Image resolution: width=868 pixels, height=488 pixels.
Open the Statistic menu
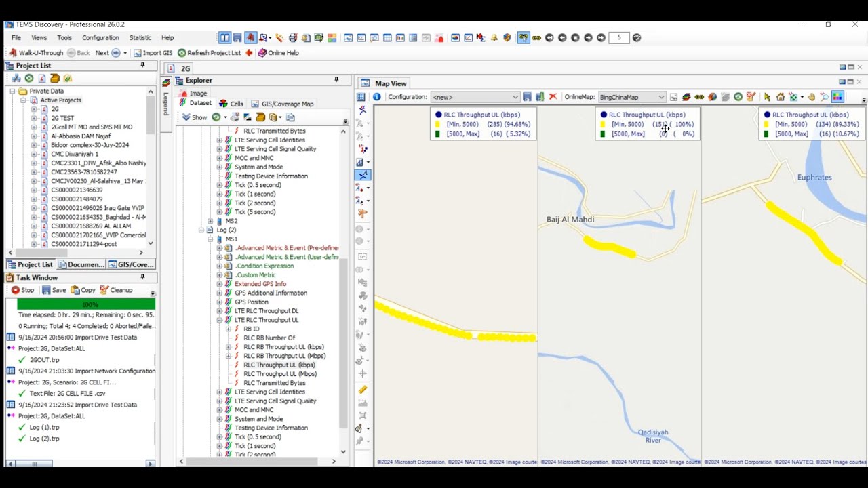pos(140,38)
